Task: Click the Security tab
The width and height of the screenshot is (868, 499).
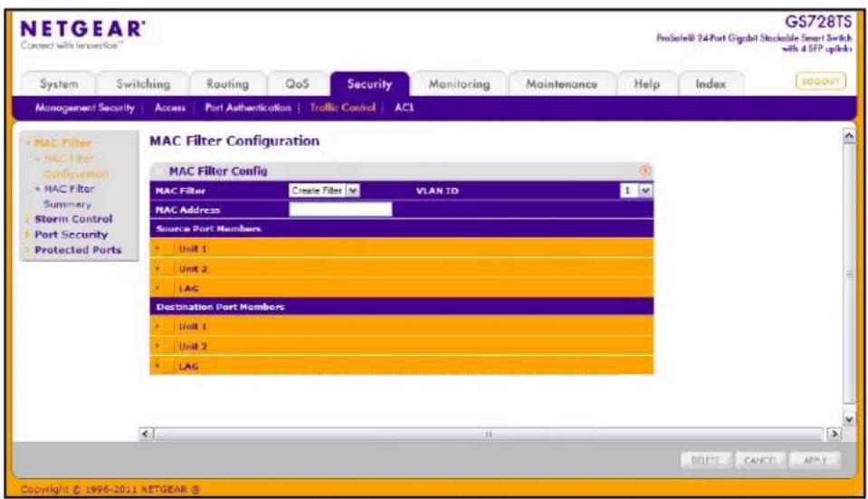Action: (369, 84)
